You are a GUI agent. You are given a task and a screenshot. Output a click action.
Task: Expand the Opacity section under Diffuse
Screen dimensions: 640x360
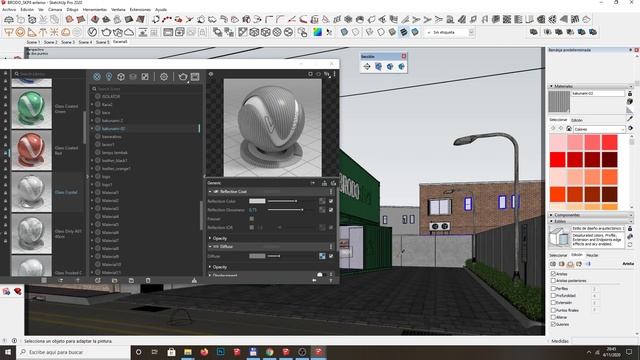pos(210,267)
